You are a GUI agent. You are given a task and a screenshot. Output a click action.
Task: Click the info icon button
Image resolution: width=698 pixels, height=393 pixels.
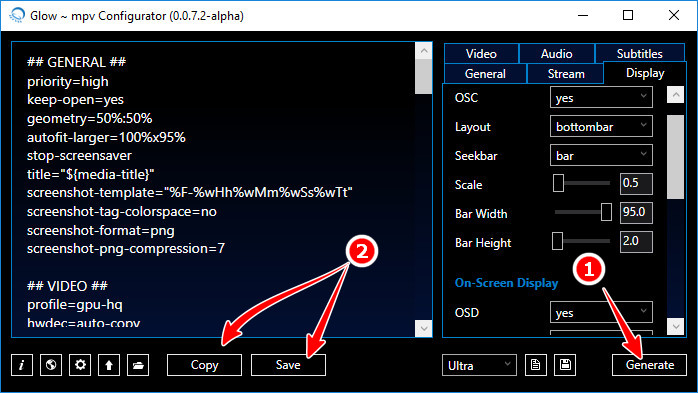click(22, 365)
